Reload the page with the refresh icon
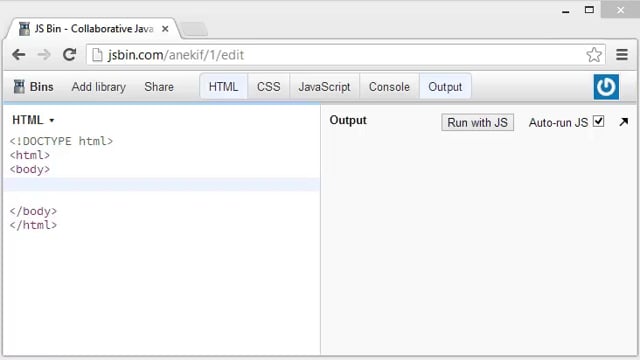Screen dimensions: 640x360 (x=69, y=55)
